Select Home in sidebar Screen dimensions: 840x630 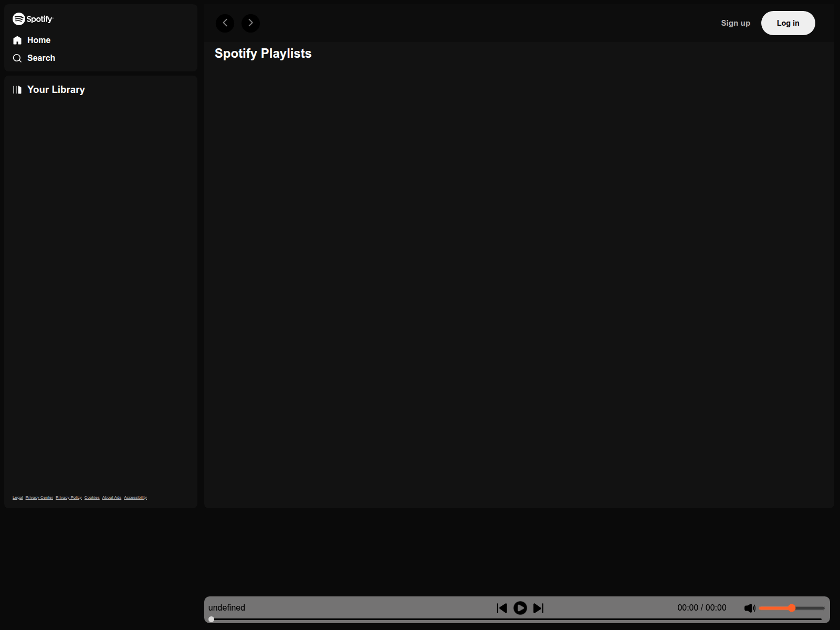point(39,40)
